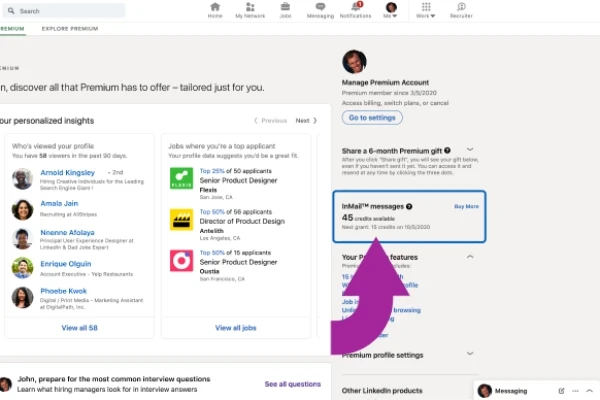Expand the Messaging panel chevron
The height and width of the screenshot is (400, 600).
[589, 391]
